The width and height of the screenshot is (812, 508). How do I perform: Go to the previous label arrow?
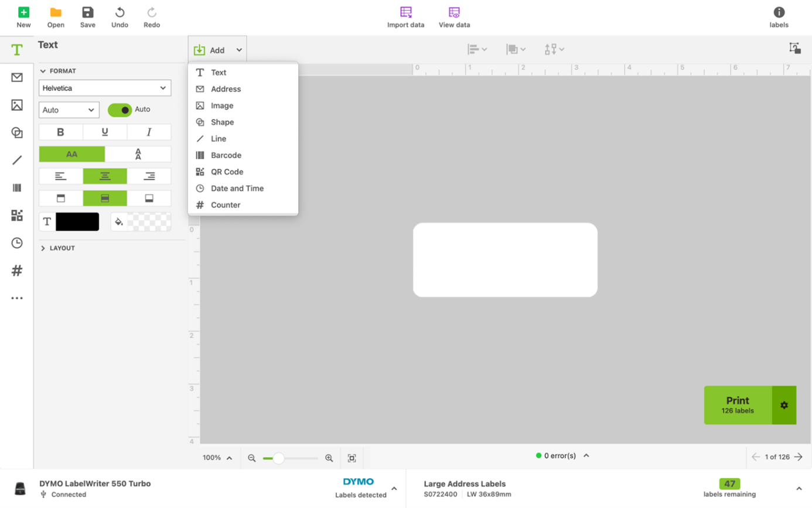(756, 457)
